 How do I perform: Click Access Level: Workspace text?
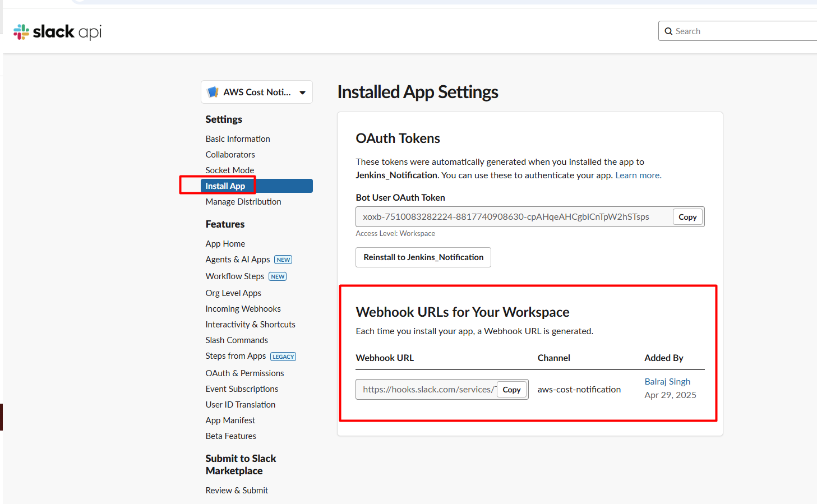[x=395, y=234]
